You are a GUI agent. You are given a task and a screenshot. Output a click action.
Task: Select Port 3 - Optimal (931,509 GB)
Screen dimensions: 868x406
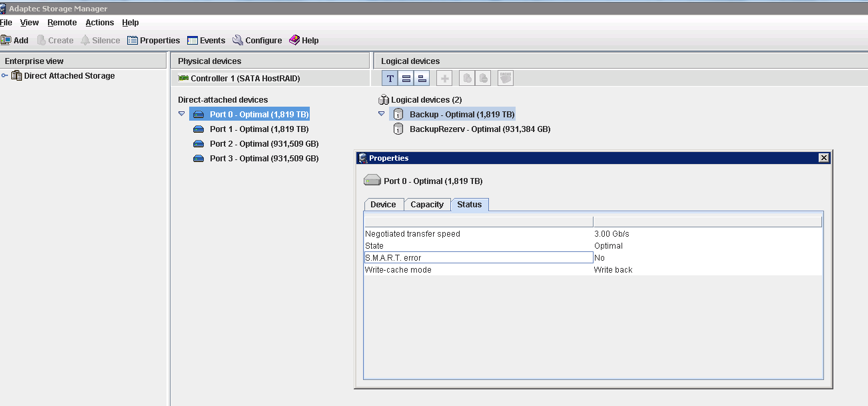click(x=264, y=159)
